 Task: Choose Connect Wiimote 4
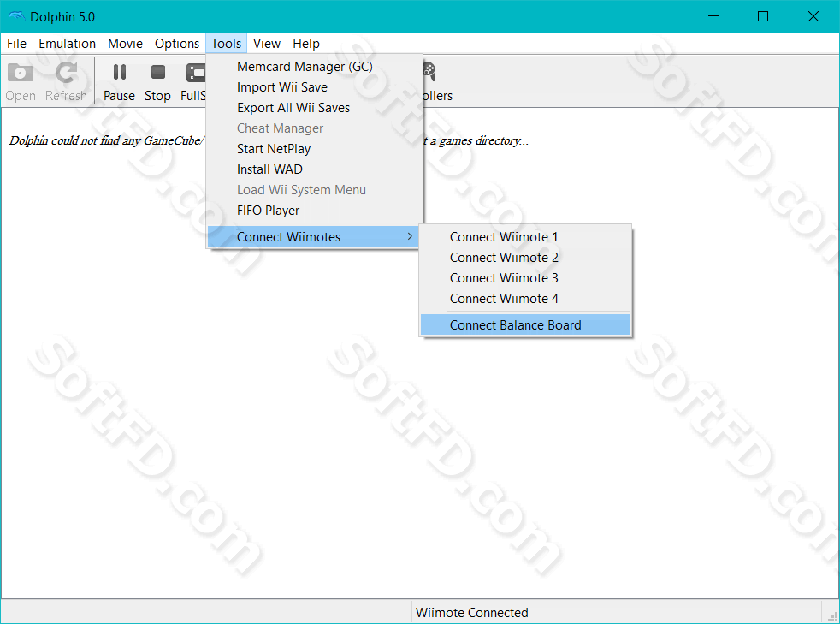point(525,299)
